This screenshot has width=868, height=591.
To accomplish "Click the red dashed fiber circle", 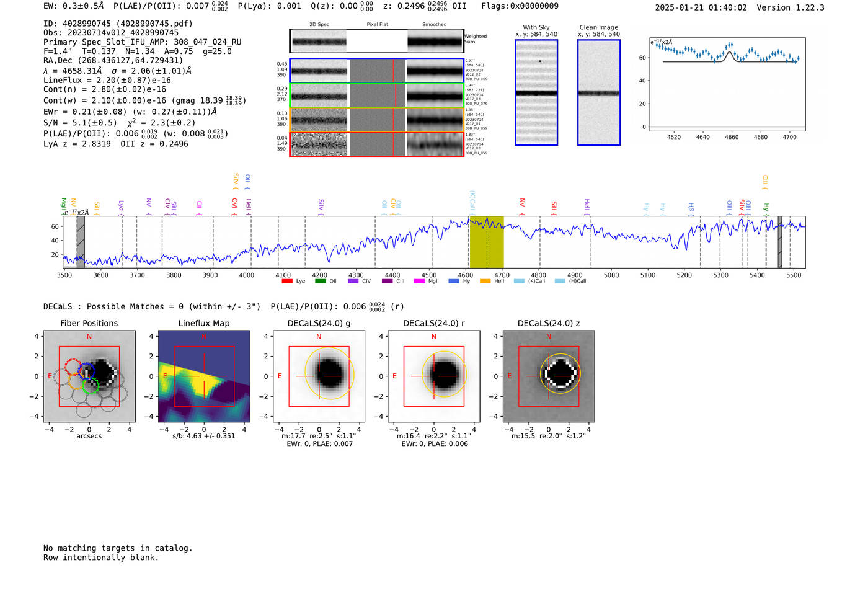I will 73,366.
